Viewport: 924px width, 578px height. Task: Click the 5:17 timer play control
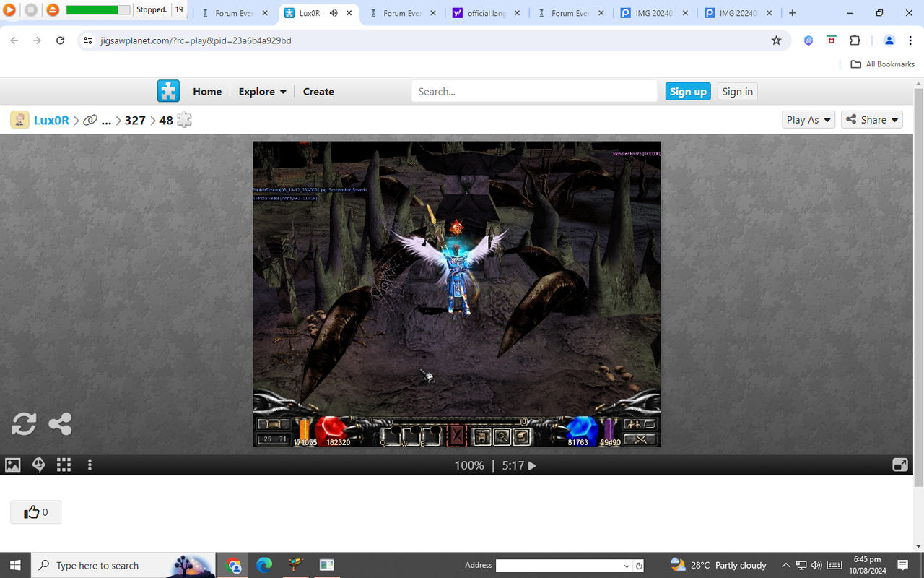click(519, 465)
